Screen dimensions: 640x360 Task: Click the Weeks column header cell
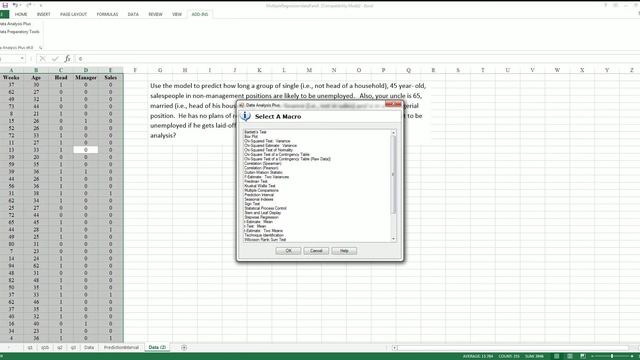click(11, 78)
